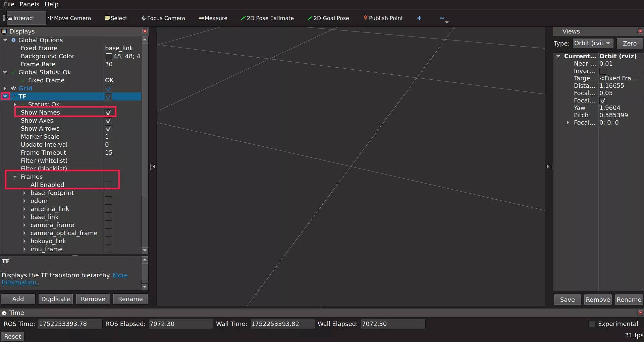
Task: Click the blue minus remove-tool icon
Action: (442, 18)
